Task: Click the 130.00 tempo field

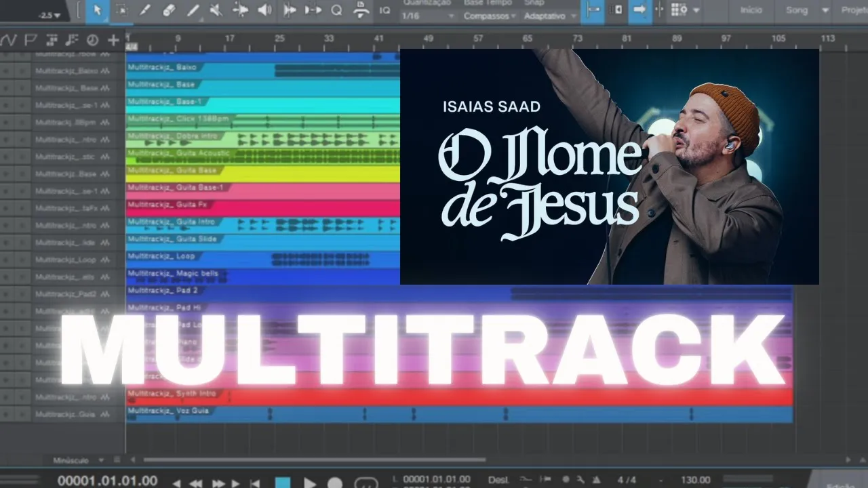Action: (x=696, y=480)
